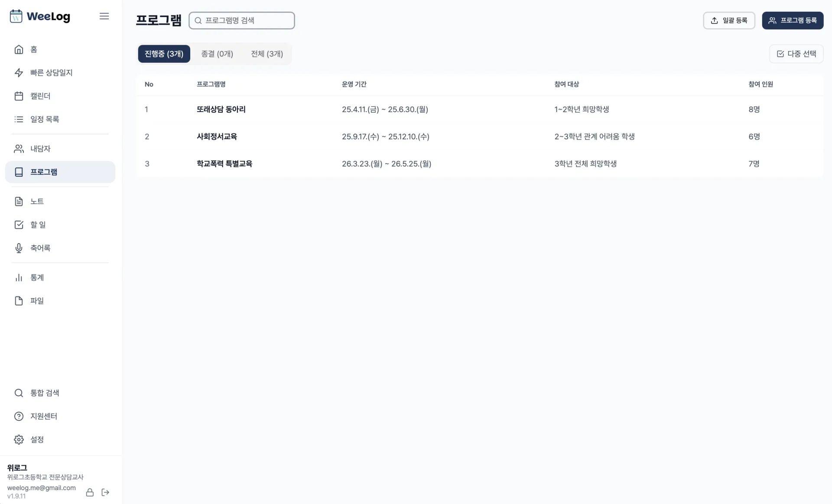Click microphone icon for 축어록
Image resolution: width=832 pixels, height=504 pixels.
(x=19, y=248)
